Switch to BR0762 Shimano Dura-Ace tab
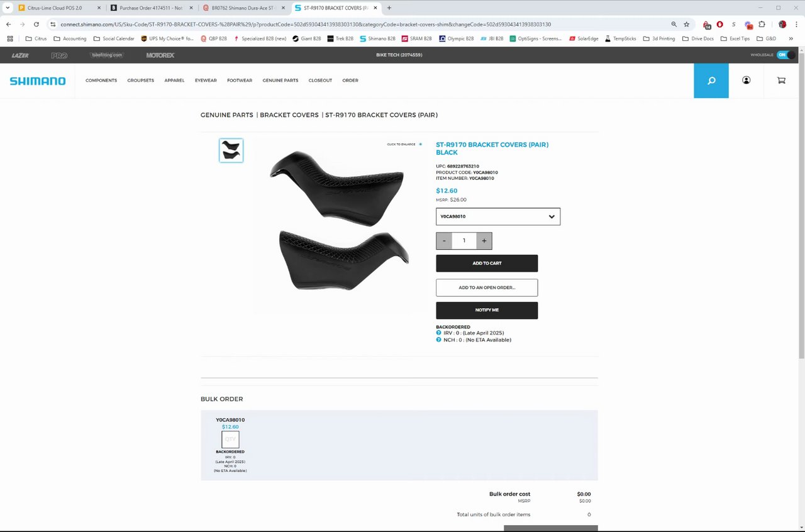The height and width of the screenshot is (532, 805). (244, 8)
